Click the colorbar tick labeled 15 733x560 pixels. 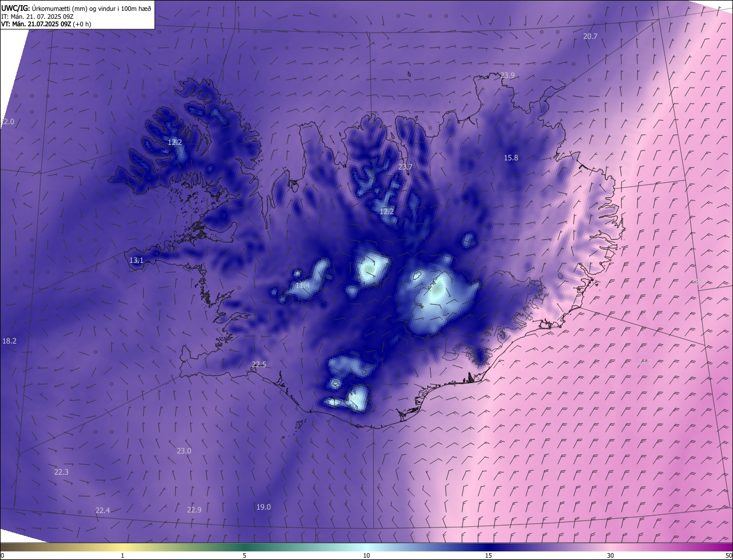(488, 555)
